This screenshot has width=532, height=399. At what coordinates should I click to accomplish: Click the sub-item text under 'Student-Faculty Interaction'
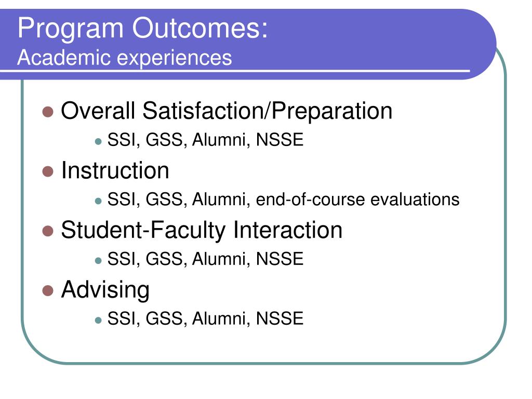point(205,259)
